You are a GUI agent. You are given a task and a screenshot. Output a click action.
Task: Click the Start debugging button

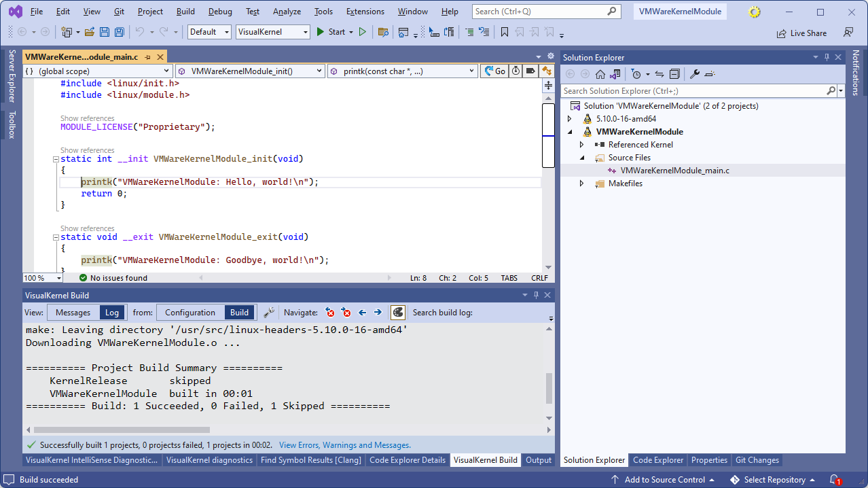click(331, 32)
